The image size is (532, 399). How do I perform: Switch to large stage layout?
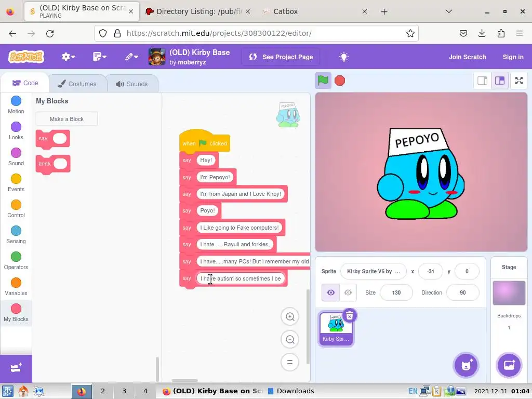pos(500,81)
